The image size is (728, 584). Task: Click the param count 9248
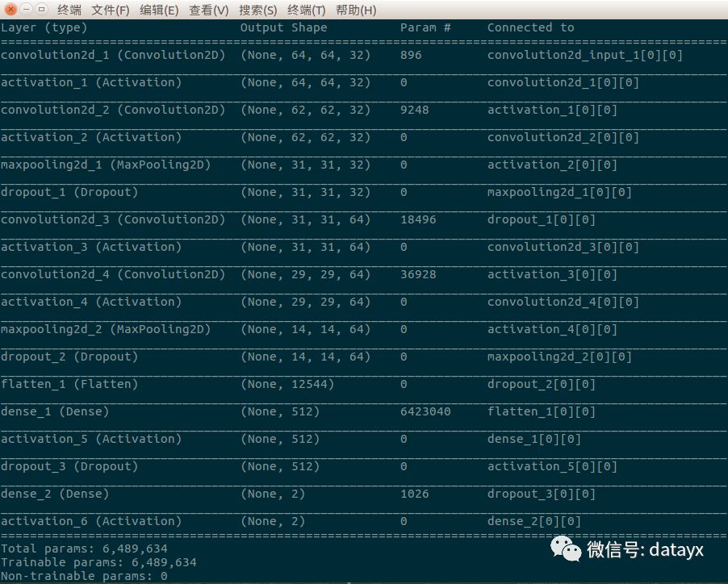(415, 110)
